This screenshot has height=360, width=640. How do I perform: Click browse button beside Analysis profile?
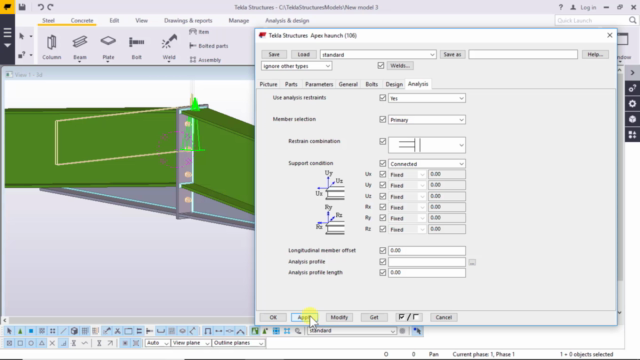click(x=472, y=262)
